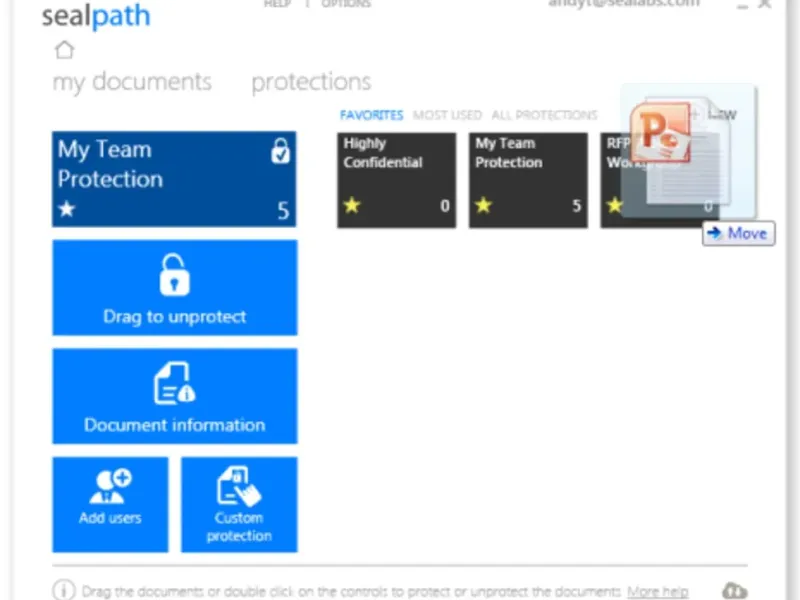Viewport: 800px width, 600px height.
Task: Select the blue My Team Protection tile
Action: pos(174,179)
